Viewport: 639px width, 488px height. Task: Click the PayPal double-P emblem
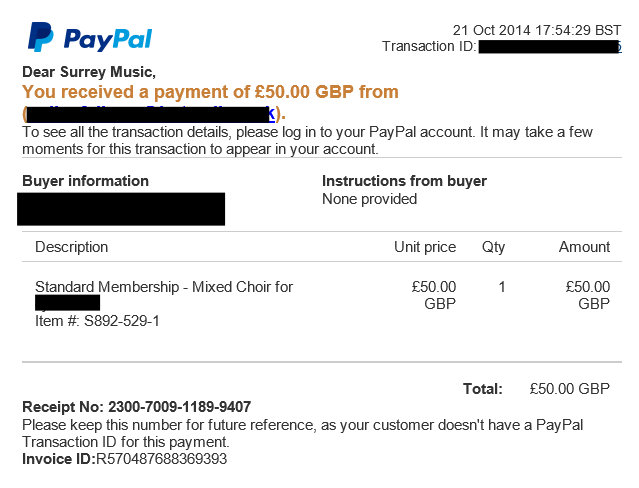(x=40, y=37)
